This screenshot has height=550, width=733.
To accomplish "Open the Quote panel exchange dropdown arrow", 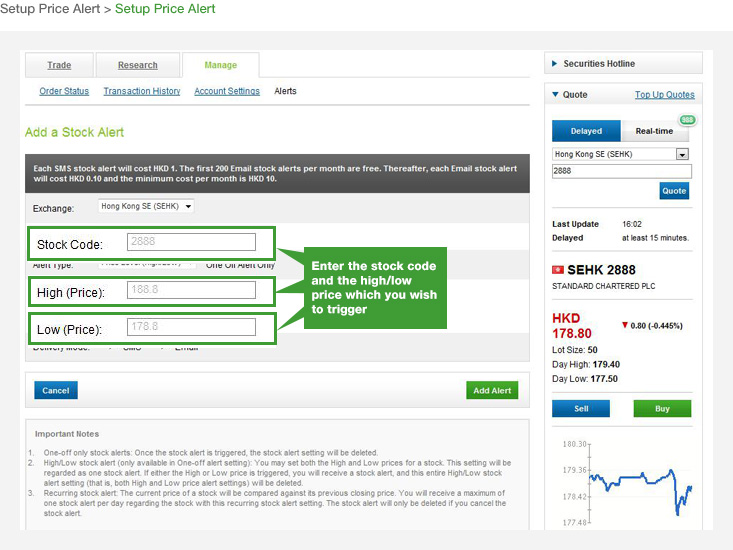I will coord(682,154).
